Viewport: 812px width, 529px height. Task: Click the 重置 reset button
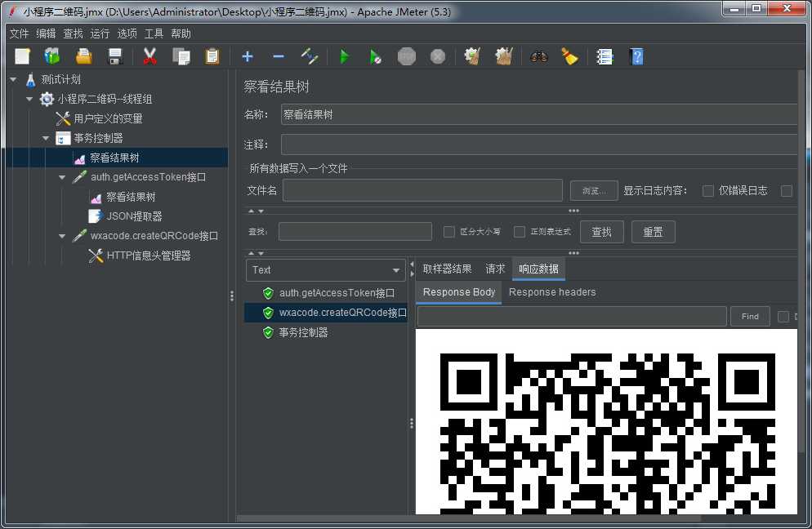(653, 232)
